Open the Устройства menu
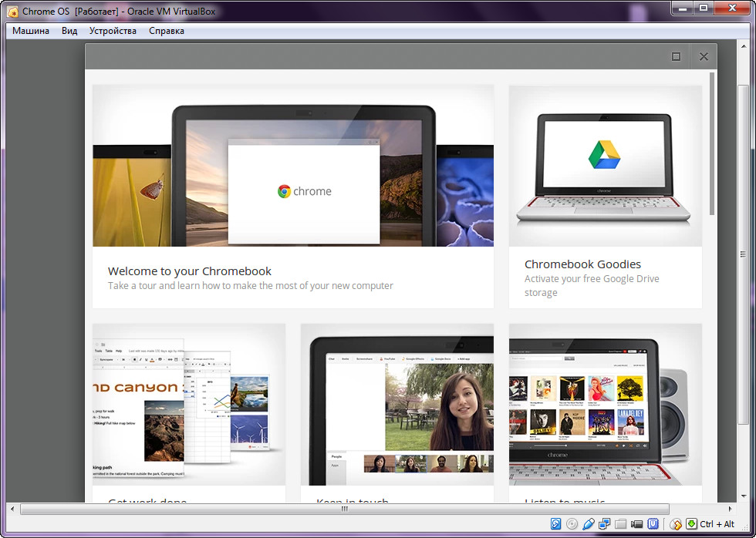The image size is (756, 538). click(113, 31)
